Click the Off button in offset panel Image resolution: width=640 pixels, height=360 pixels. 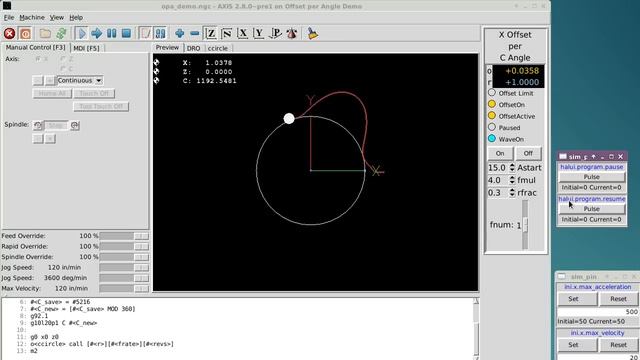coord(528,153)
